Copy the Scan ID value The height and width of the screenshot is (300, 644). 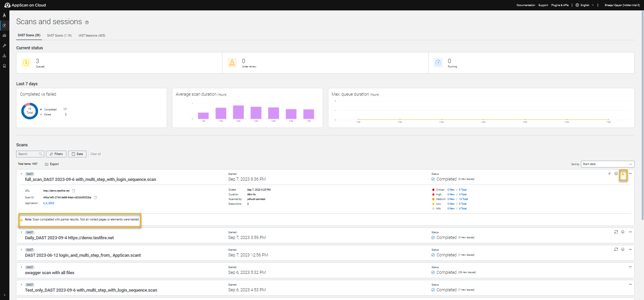(95, 198)
